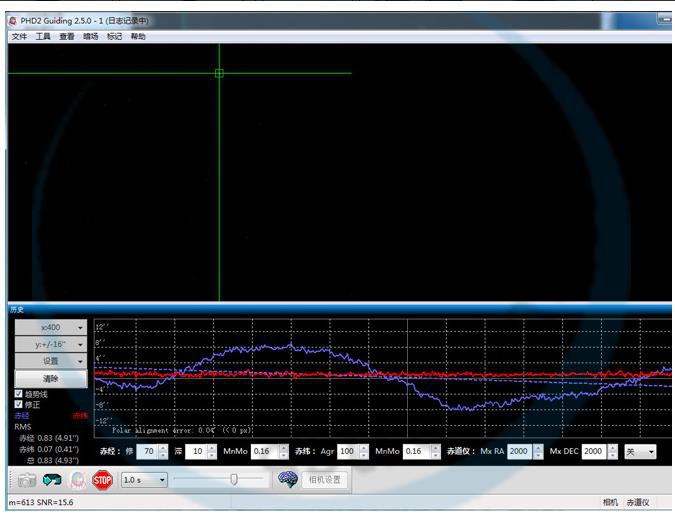Click the 相机设置 button

(x=325, y=480)
